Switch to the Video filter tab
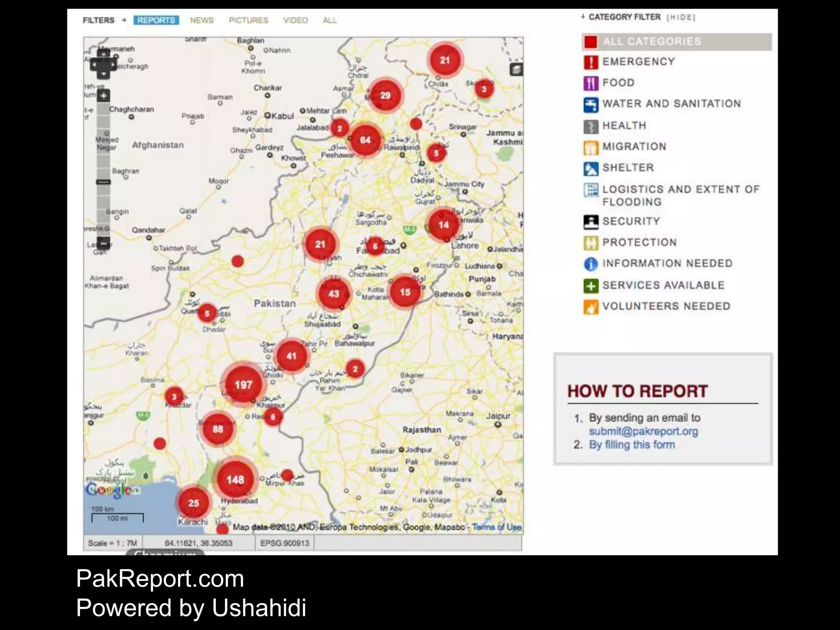The image size is (840, 630). pos(296,20)
